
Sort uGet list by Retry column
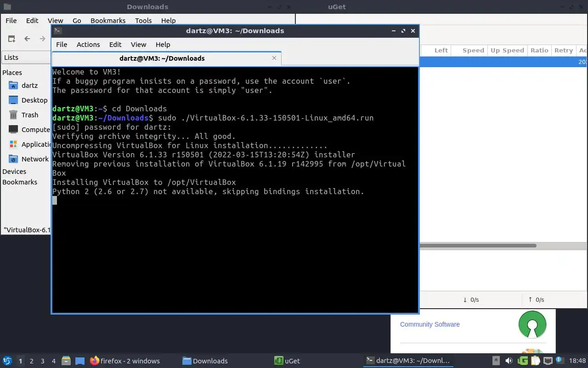564,51
